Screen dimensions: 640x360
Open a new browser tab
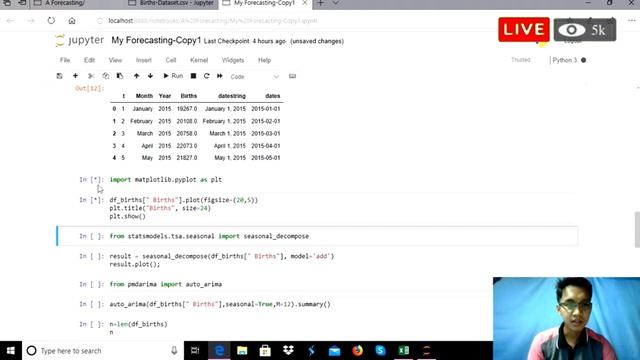(x=320, y=3)
